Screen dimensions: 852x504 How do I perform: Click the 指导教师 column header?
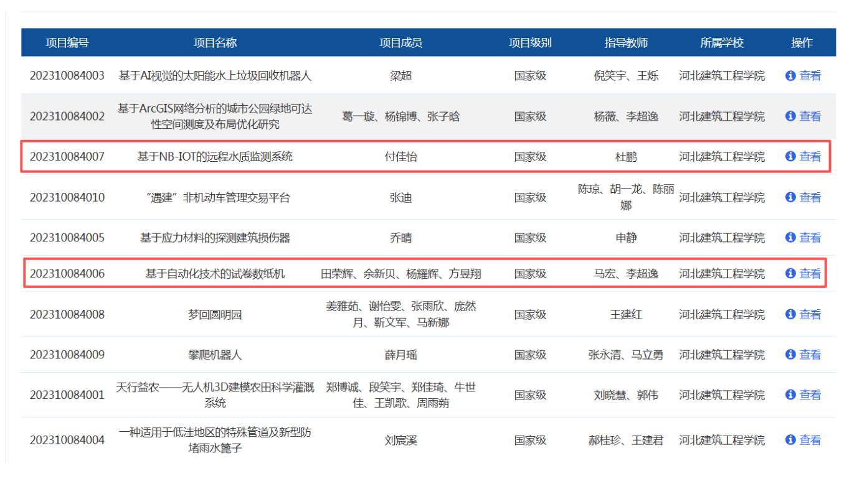coord(626,43)
